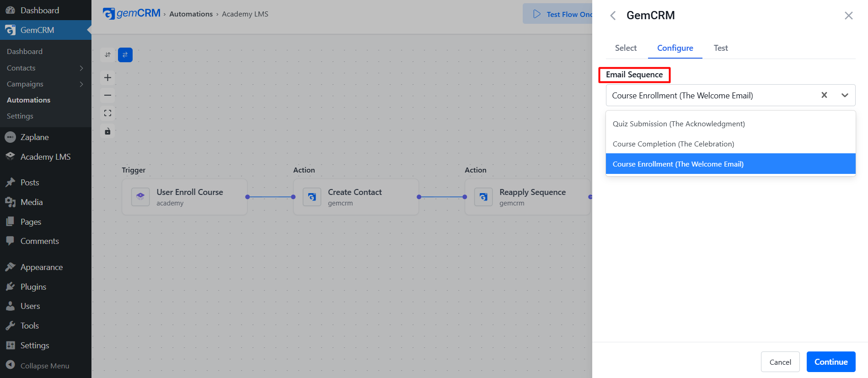
Task: Open the Tools menu
Action: tap(46, 326)
